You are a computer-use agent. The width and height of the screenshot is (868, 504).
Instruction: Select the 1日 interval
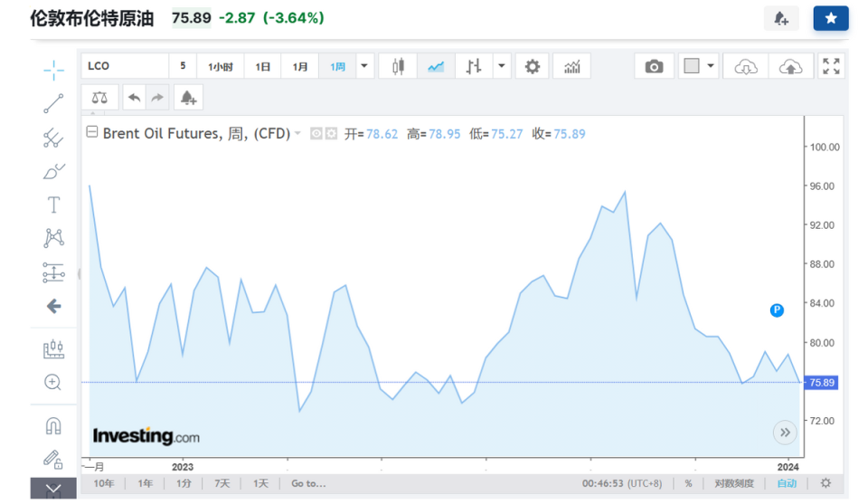[262, 66]
